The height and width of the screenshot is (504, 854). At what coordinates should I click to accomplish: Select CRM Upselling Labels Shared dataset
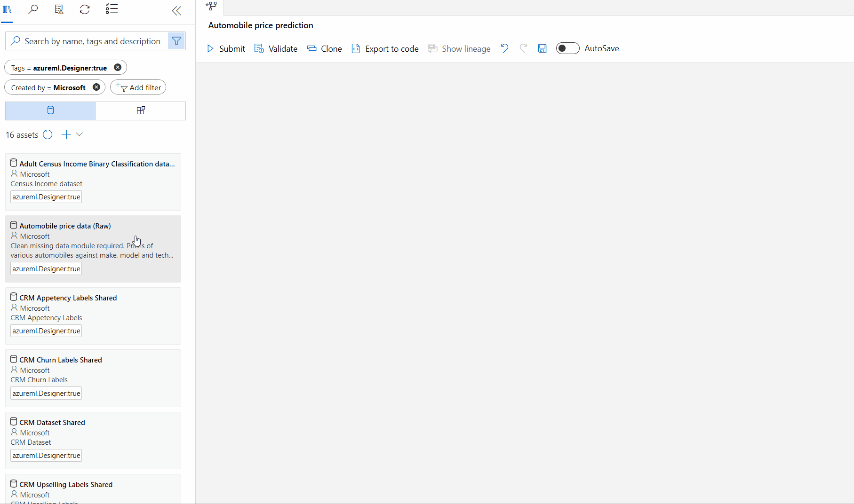pos(93,489)
